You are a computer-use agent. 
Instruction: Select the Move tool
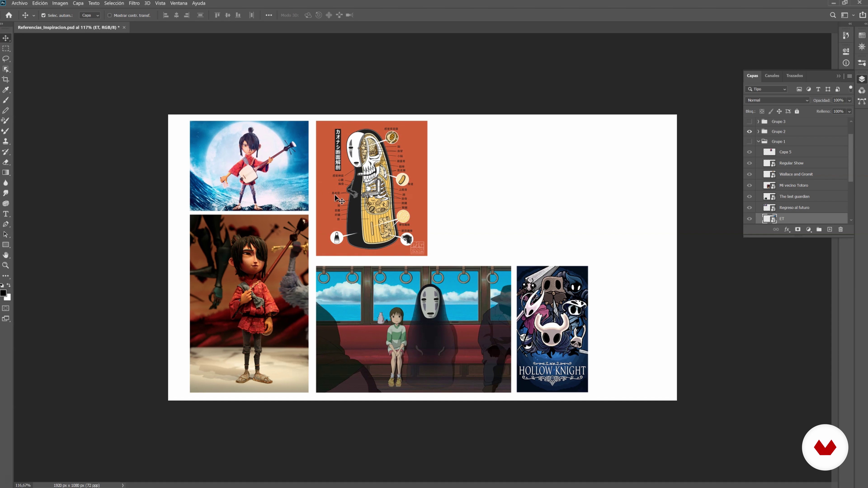click(6, 38)
